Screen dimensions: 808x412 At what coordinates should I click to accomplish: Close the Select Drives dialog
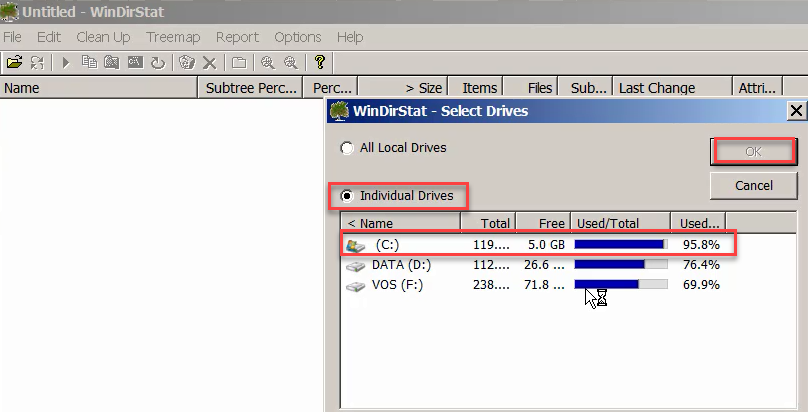pyautogui.click(x=796, y=111)
